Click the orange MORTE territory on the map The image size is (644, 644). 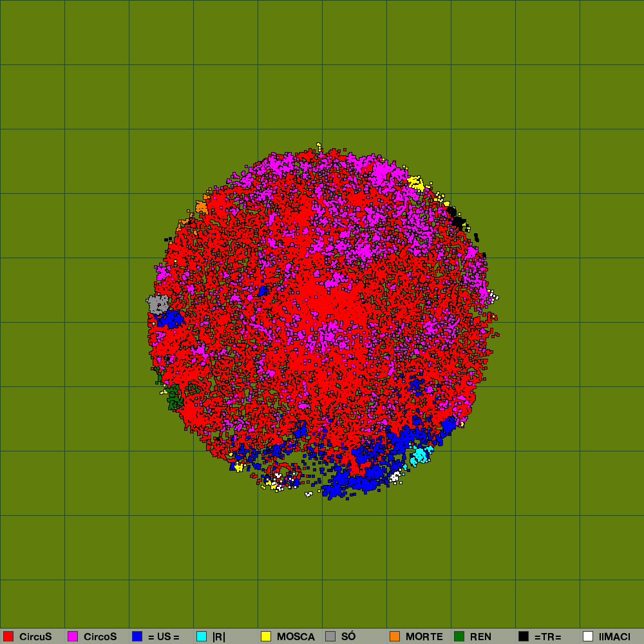(x=201, y=207)
